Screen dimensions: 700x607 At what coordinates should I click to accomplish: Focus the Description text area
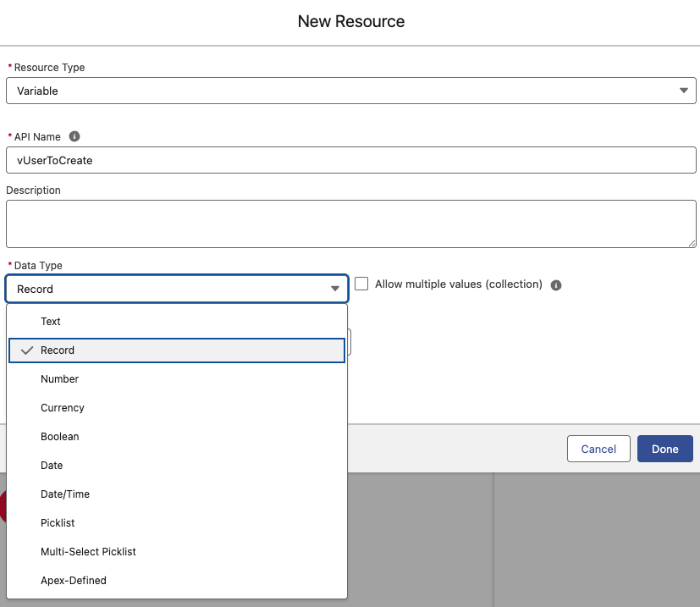pyautogui.click(x=350, y=224)
